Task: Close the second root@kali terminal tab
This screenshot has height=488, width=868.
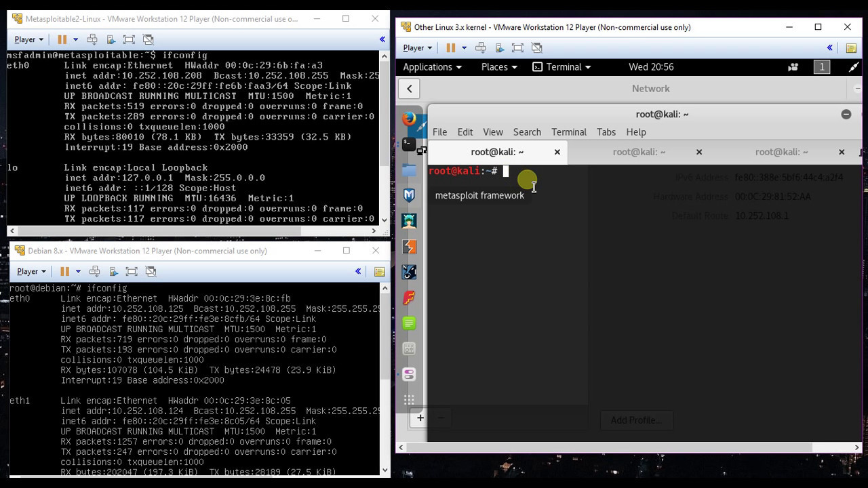Action: (699, 152)
